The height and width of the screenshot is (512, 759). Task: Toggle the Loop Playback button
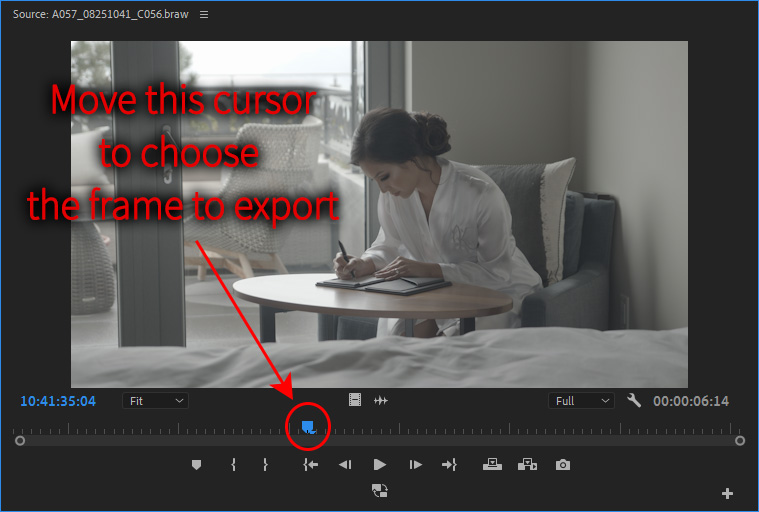tap(380, 491)
